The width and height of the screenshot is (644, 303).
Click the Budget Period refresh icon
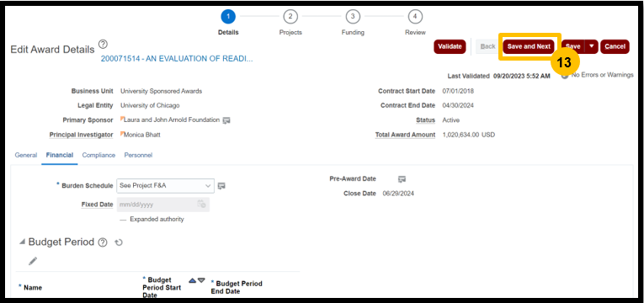click(x=119, y=242)
